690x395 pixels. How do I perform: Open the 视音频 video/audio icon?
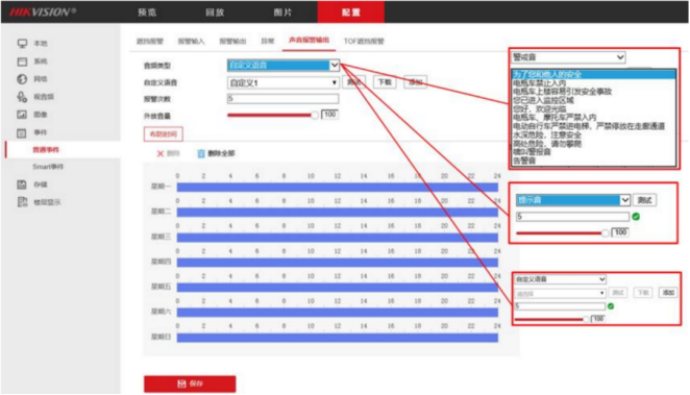[x=22, y=97]
